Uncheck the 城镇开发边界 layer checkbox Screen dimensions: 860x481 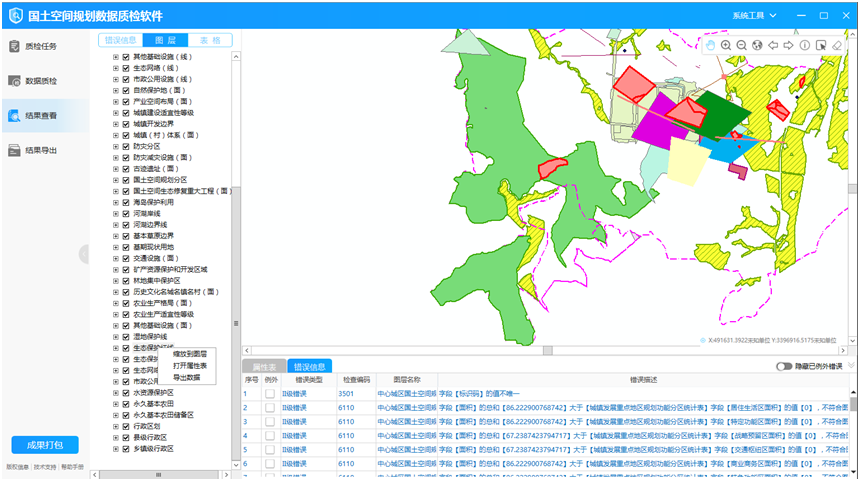click(x=126, y=124)
